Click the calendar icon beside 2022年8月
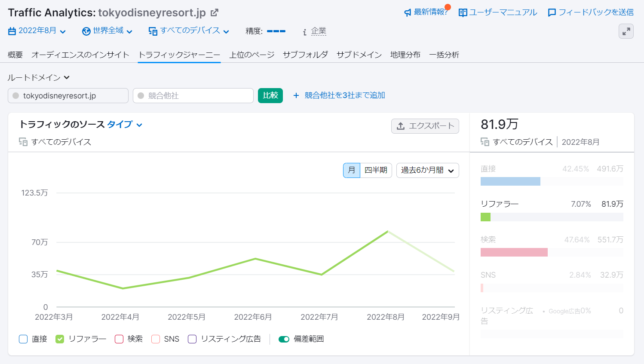The height and width of the screenshot is (364, 644). tap(12, 31)
